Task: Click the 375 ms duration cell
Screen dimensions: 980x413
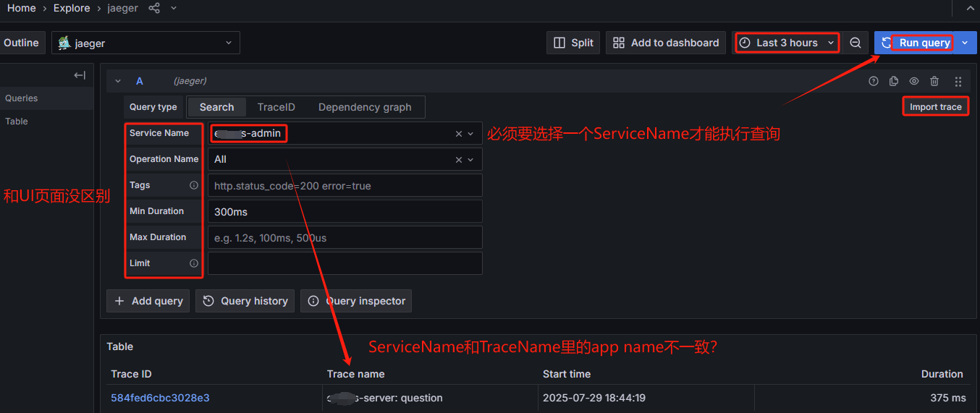Action: (x=948, y=398)
